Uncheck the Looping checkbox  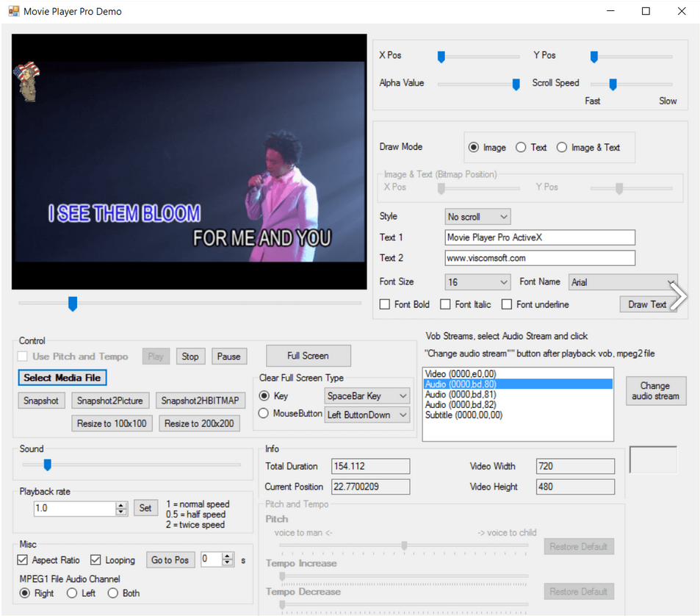(x=95, y=559)
